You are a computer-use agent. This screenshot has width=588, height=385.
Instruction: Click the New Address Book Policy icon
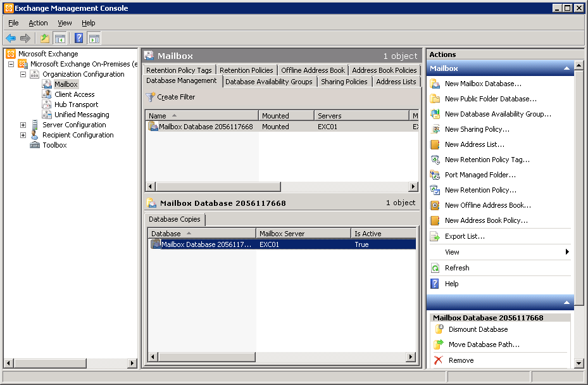pyautogui.click(x=435, y=220)
